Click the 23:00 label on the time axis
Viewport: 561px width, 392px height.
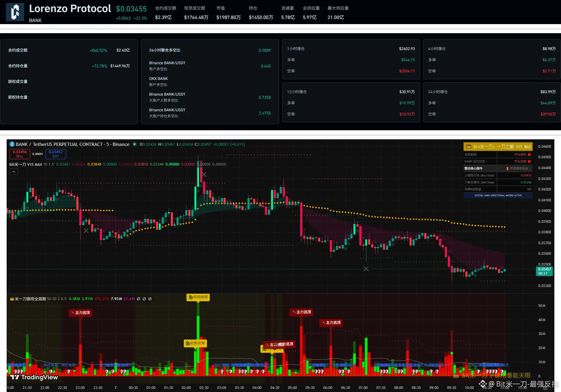80,388
